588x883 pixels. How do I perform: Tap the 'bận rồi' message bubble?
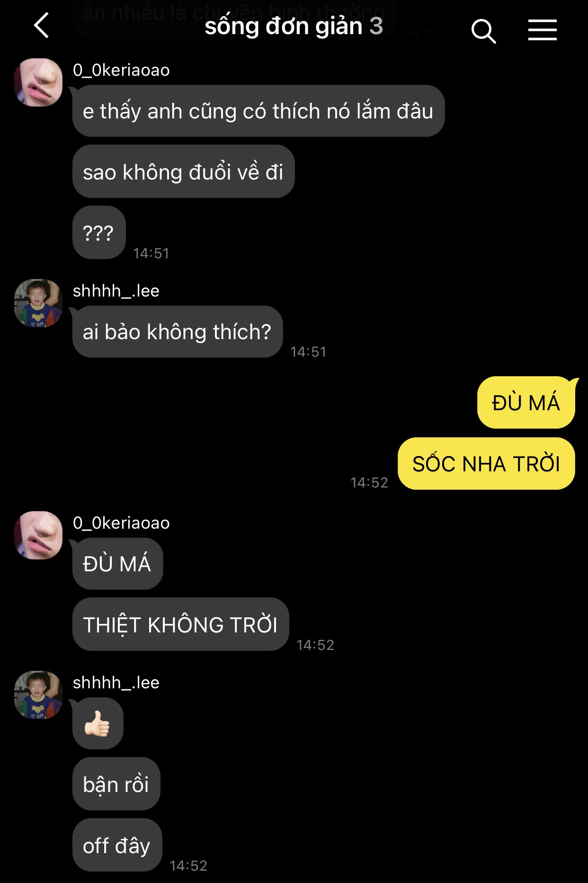tap(116, 784)
